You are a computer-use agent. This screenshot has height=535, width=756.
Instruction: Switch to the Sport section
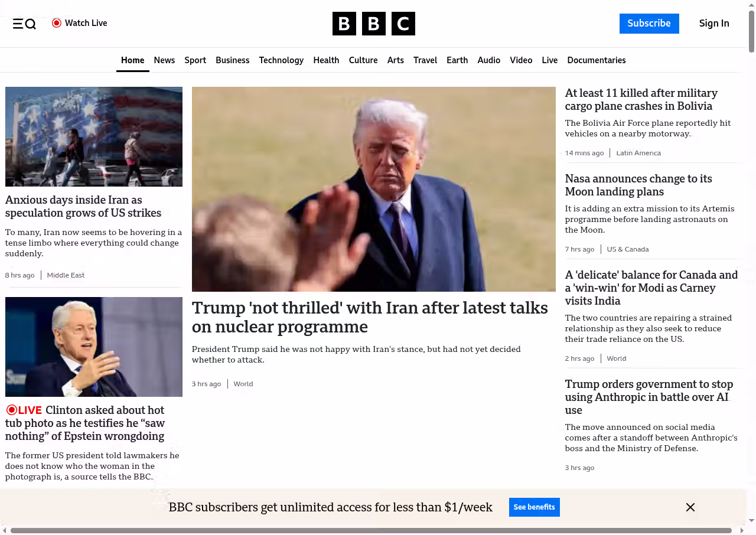195,60
